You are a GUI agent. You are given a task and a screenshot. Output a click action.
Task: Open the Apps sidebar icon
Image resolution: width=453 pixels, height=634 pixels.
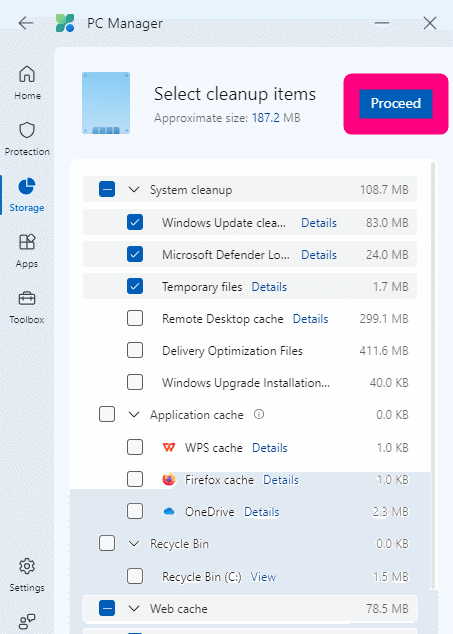[27, 242]
